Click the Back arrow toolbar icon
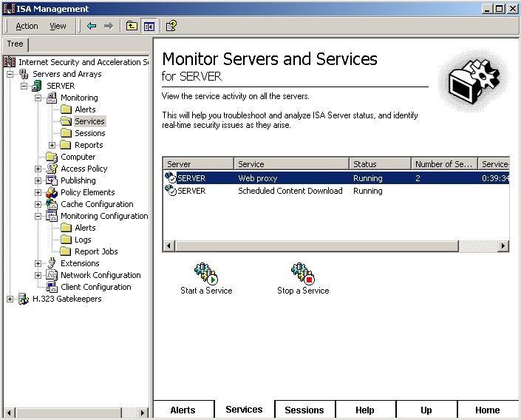The width and height of the screenshot is (521, 420). pyautogui.click(x=92, y=26)
